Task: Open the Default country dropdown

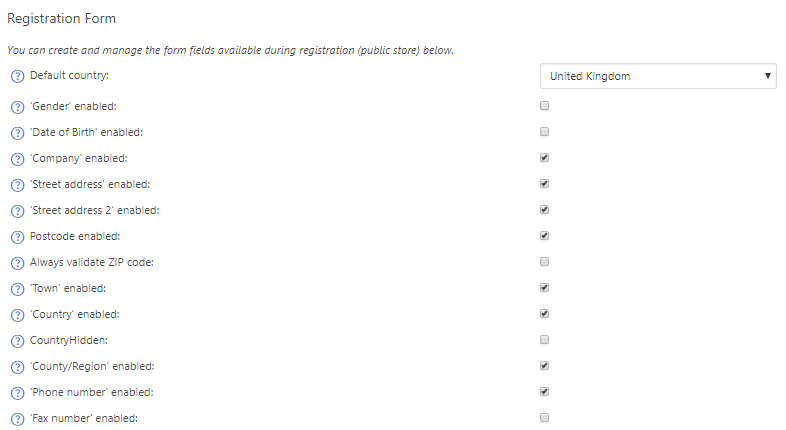Action: tap(658, 76)
